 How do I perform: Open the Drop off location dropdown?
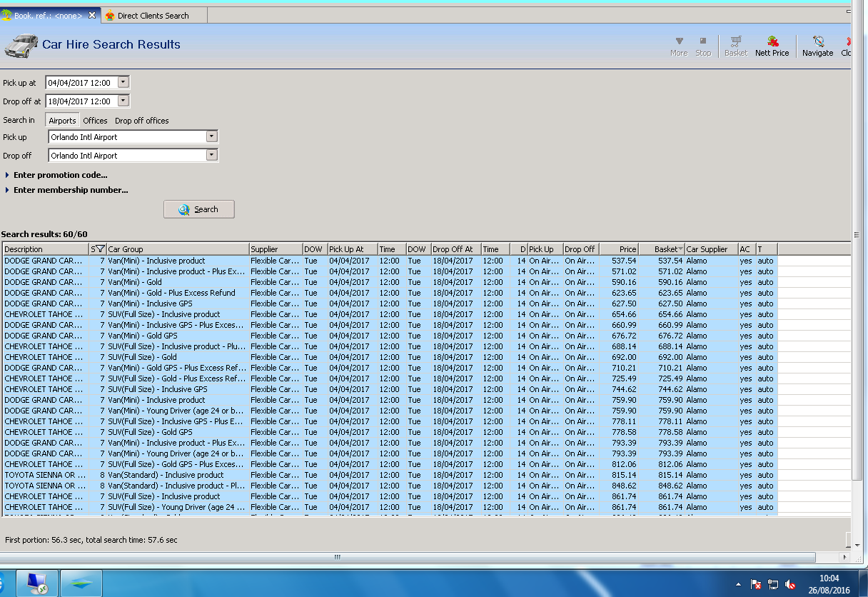coord(211,156)
